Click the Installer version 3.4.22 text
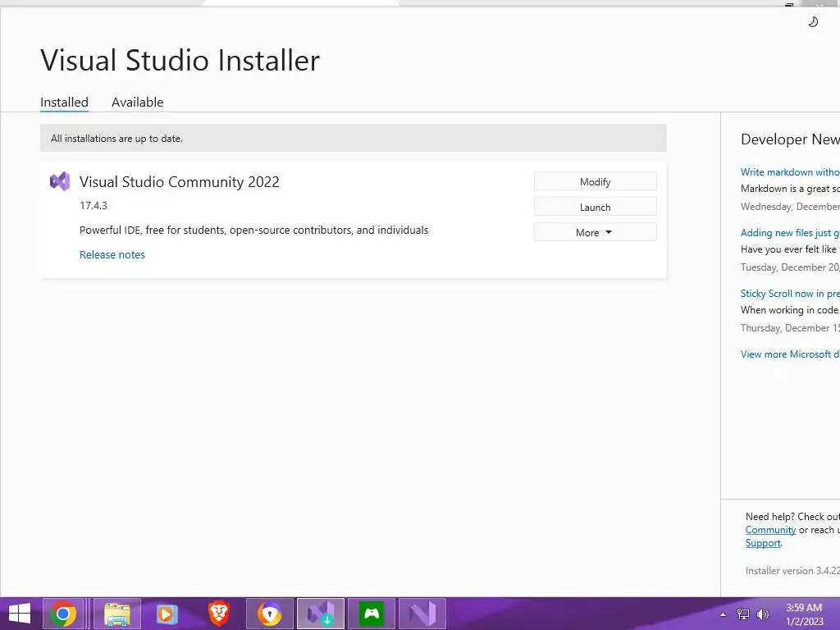 pyautogui.click(x=792, y=571)
